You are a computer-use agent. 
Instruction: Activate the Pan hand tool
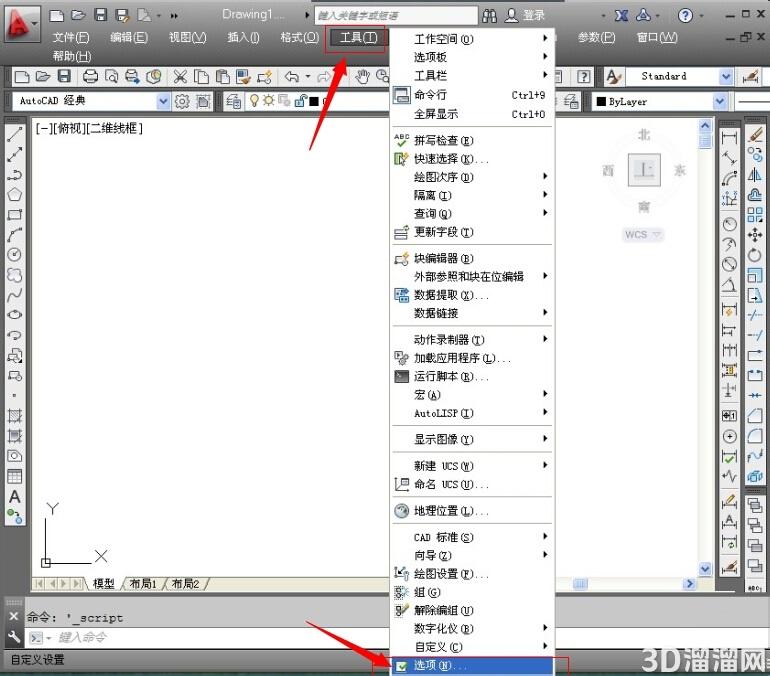coord(362,76)
